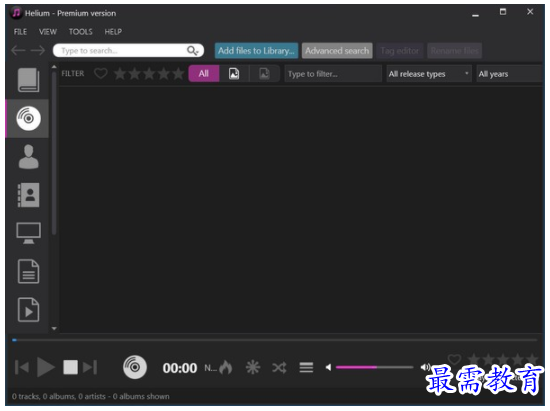Show only albums without cover picture
550x411 pixels.
[x=264, y=74]
